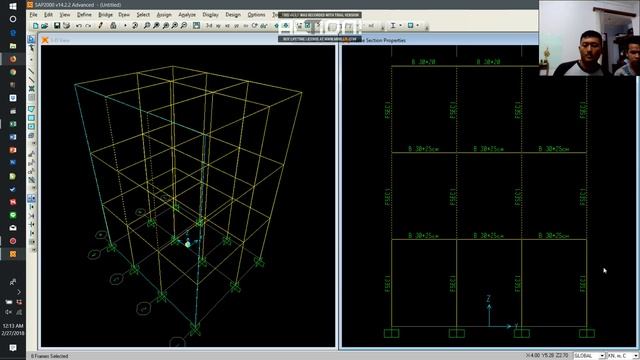Click the Save toolbar icon

click(57, 26)
